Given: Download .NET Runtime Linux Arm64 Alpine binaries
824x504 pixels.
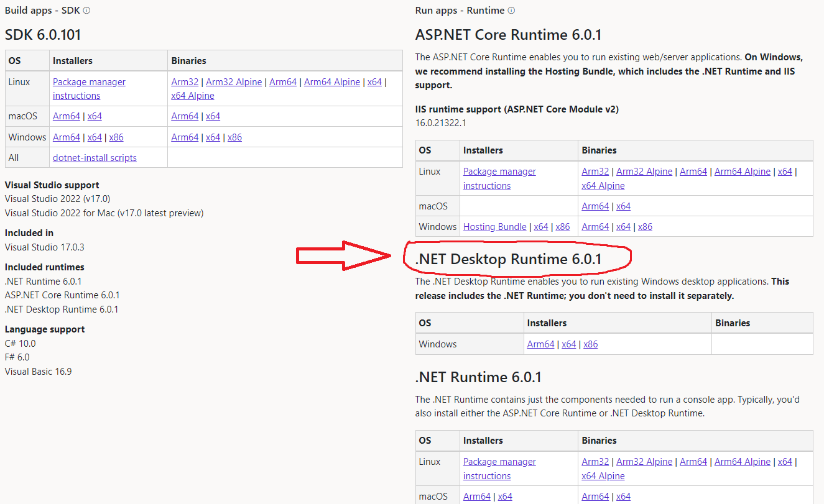Looking at the screenshot, I should tap(743, 462).
